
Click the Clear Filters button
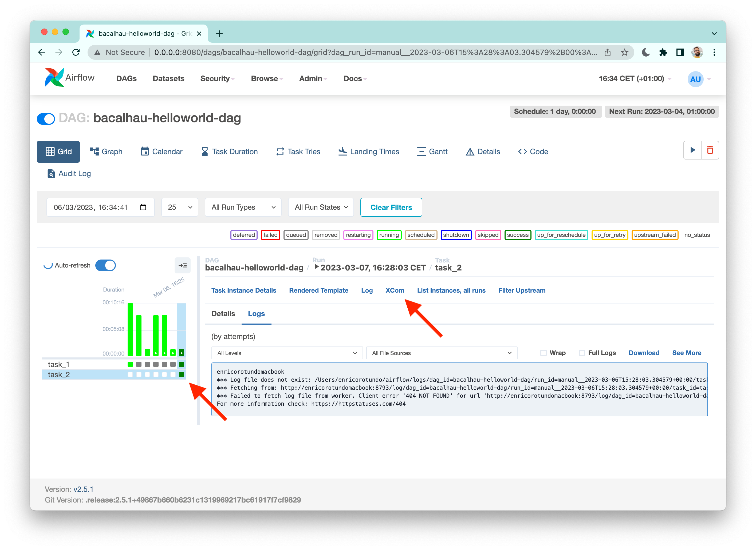point(391,207)
